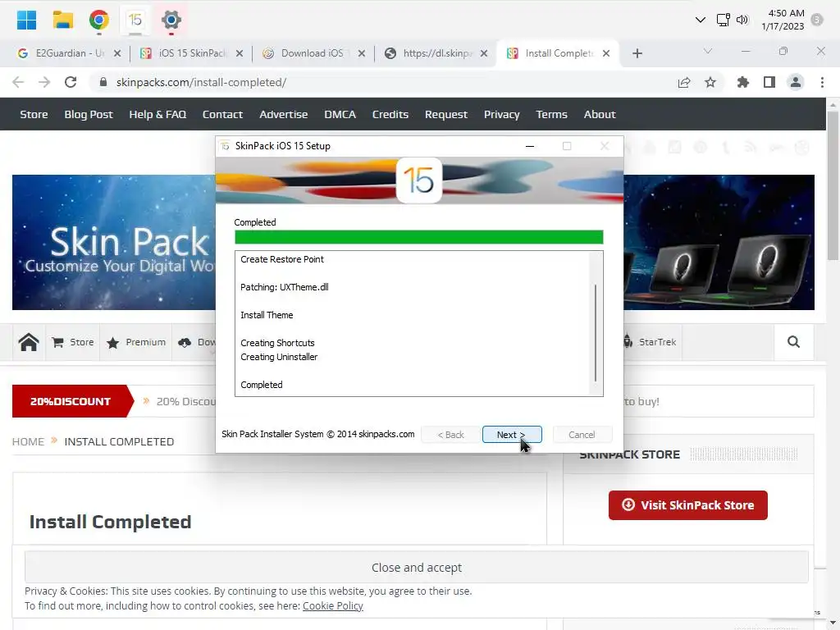Open the DMCA menu item
The width and height of the screenshot is (840, 630).
coord(340,115)
